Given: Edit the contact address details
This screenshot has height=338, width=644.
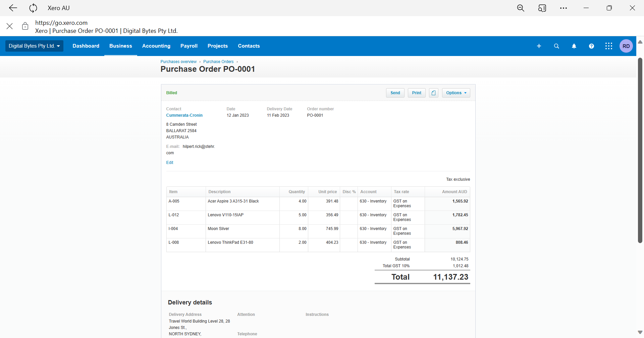Looking at the screenshot, I should (x=170, y=163).
